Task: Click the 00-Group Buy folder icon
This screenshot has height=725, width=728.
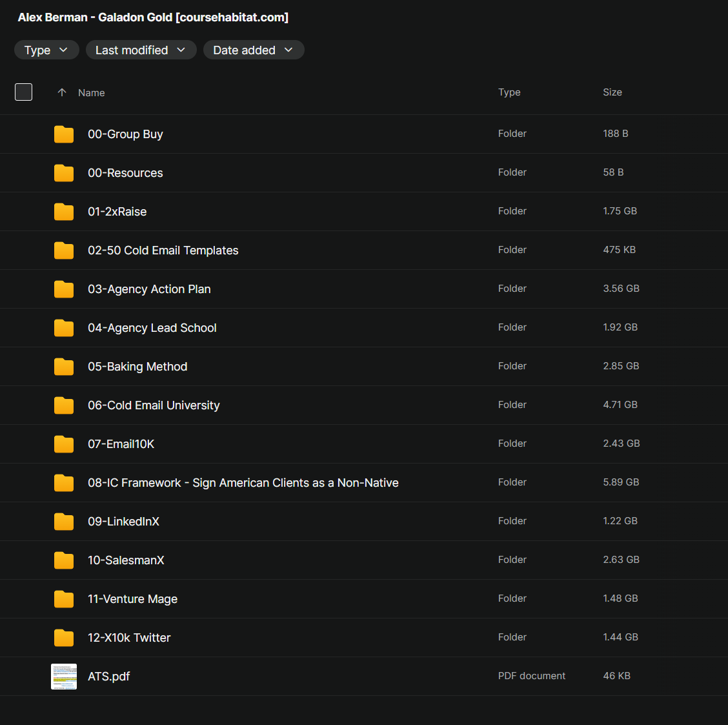Action: pyautogui.click(x=64, y=134)
